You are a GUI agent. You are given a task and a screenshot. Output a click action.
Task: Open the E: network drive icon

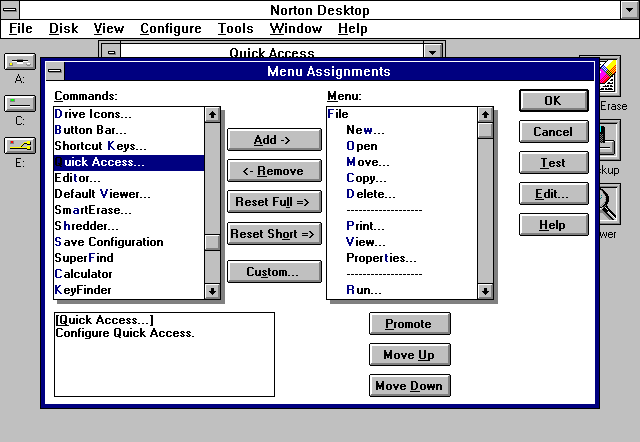pyautogui.click(x=20, y=146)
